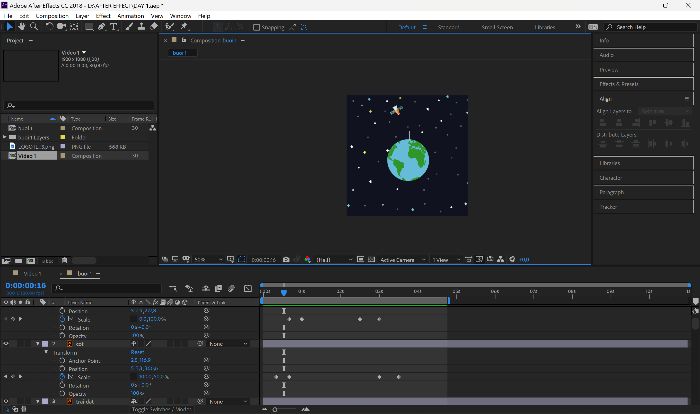Select the Hand tool
Viewport: 700px width, 414px height.
[x=21, y=27]
